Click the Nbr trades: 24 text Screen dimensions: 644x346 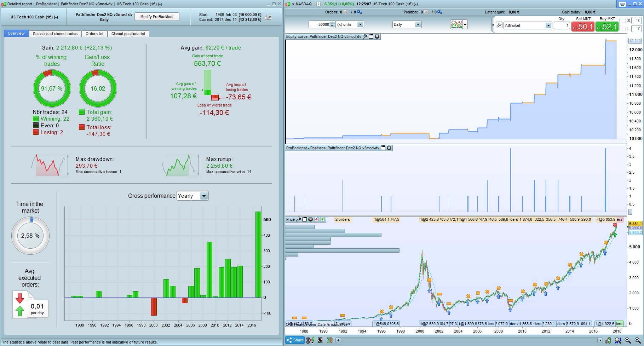coord(50,112)
